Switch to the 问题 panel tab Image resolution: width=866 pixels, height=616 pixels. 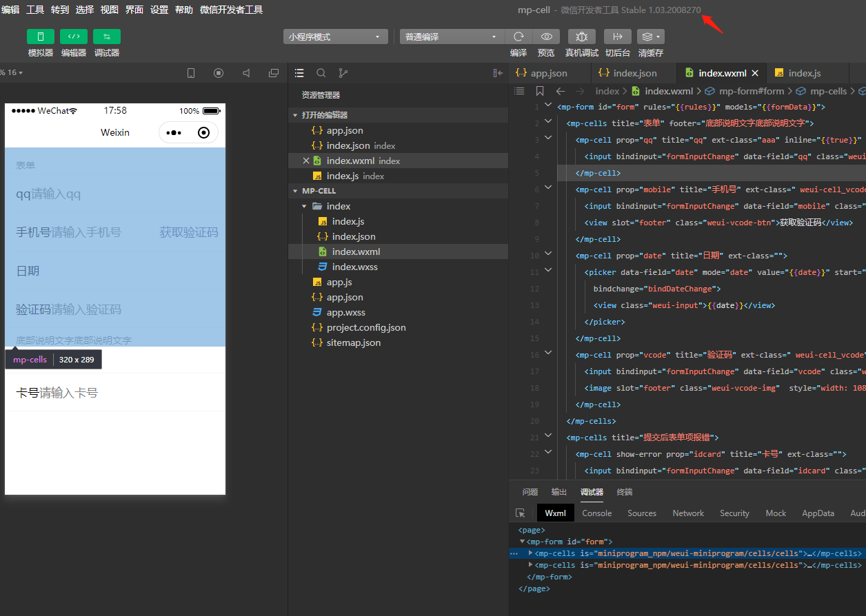(530, 492)
